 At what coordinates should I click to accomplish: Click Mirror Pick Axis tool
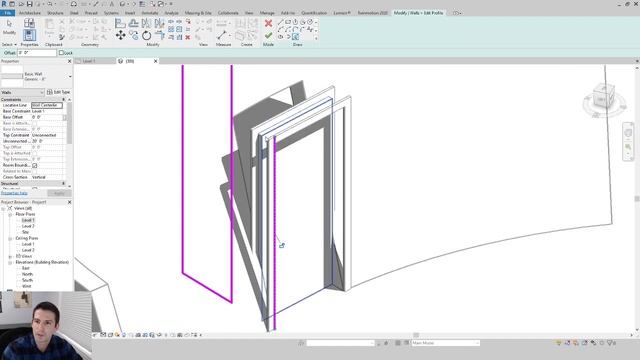tap(147, 23)
